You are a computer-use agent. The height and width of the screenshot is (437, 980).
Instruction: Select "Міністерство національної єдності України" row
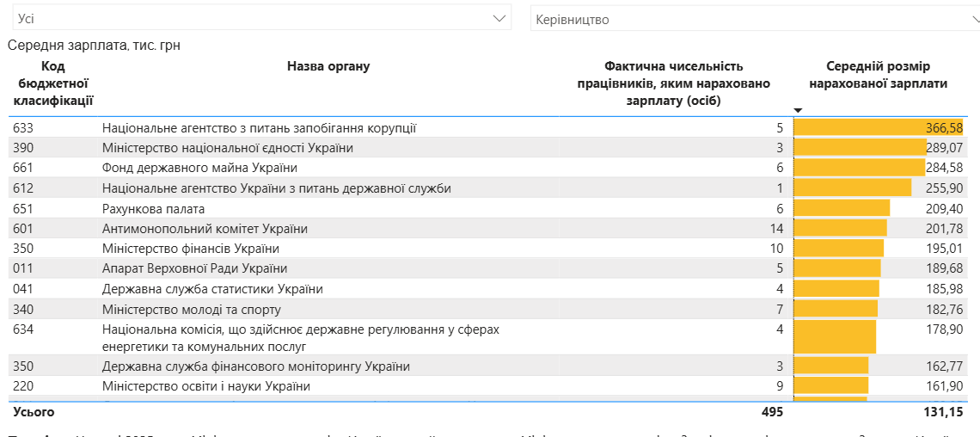point(227,148)
